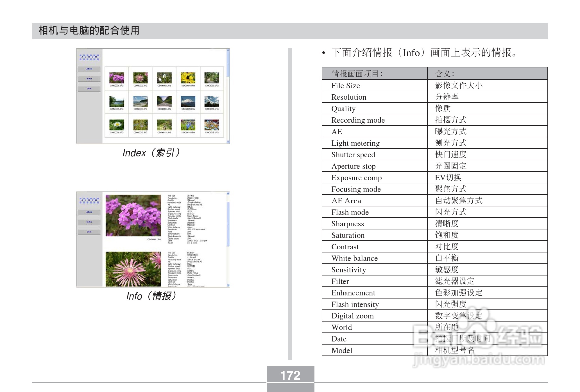The image size is (580, 392).
Task: Select the CIMG0001.JPG flower thumbnail
Action: point(116,78)
